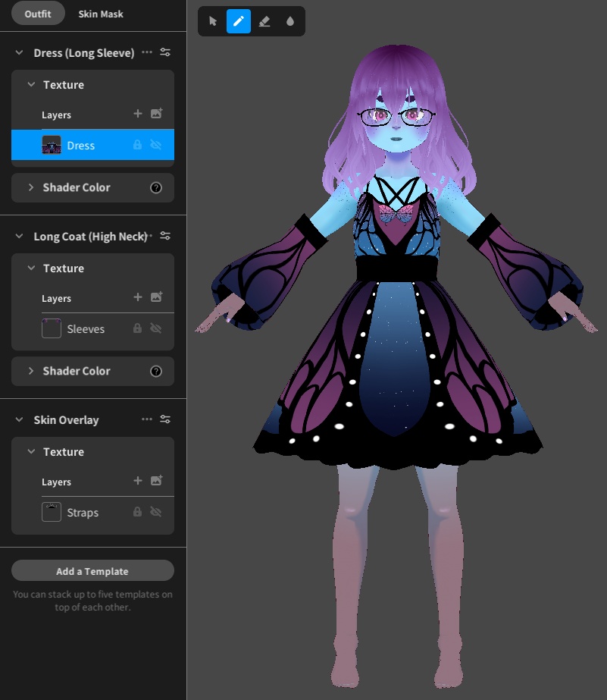Click the Add a Template button
607x700 pixels.
coord(92,570)
